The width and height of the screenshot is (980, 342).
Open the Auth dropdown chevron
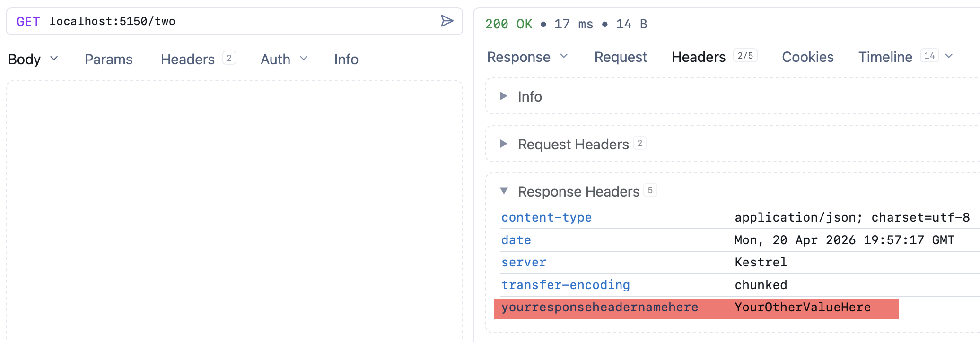[304, 59]
